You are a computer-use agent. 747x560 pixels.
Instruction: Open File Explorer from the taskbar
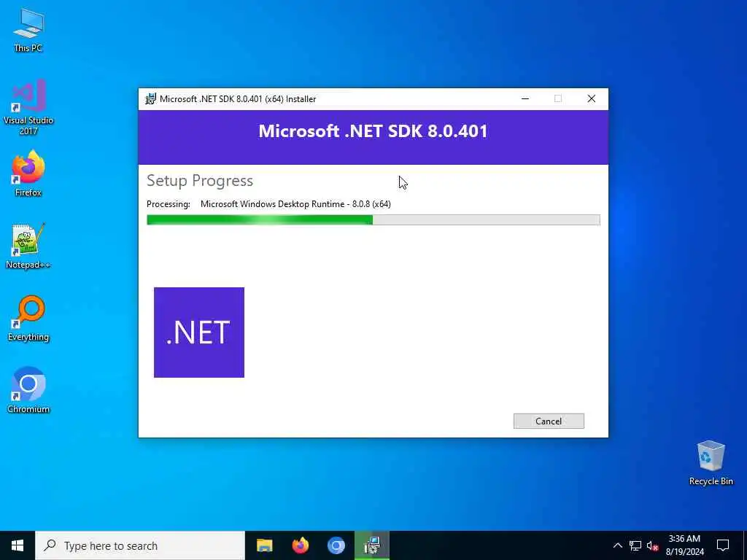(x=264, y=545)
